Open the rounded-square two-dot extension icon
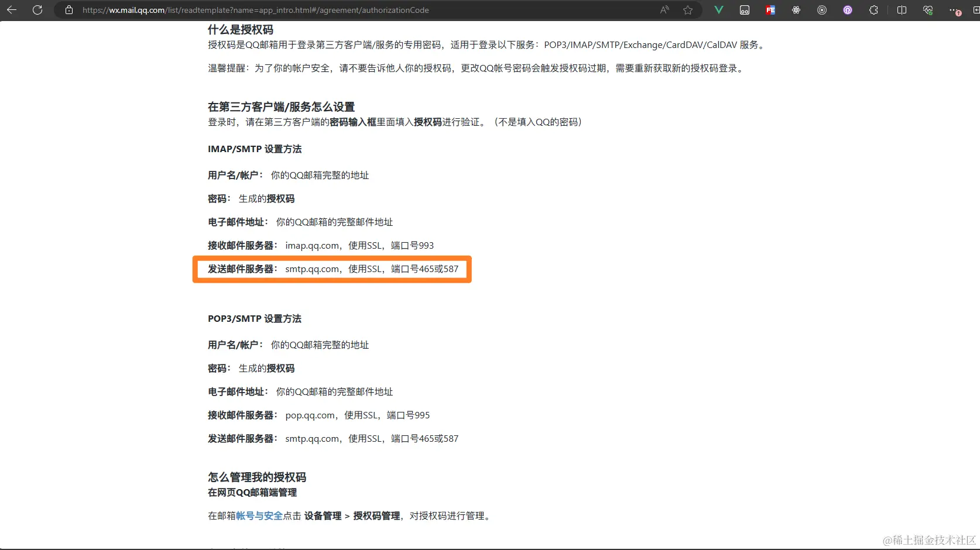 click(x=745, y=10)
